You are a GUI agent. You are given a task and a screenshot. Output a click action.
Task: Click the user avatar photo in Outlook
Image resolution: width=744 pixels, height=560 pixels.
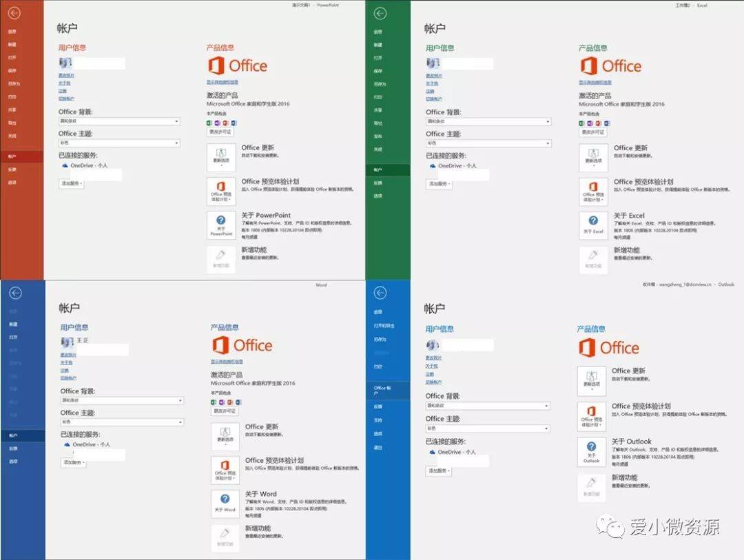(x=432, y=344)
